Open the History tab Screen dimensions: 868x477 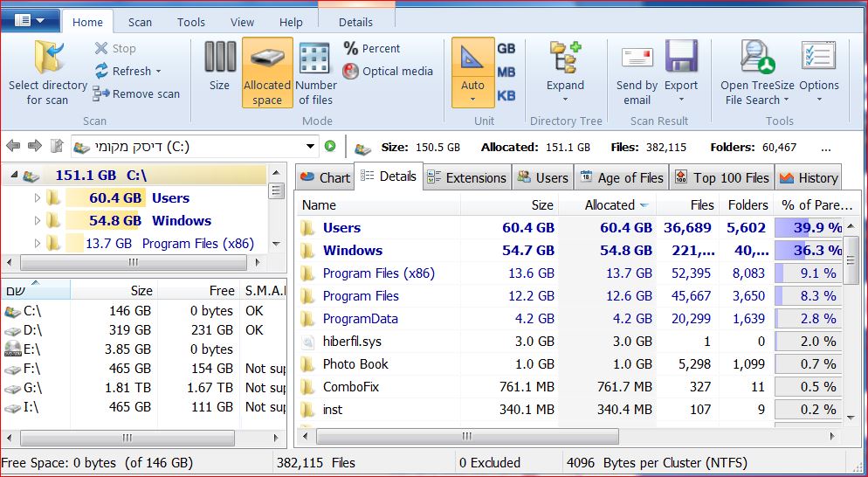pos(809,178)
